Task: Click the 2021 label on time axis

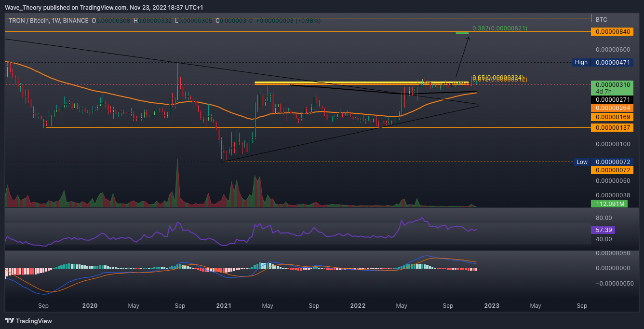Action: (x=224, y=305)
